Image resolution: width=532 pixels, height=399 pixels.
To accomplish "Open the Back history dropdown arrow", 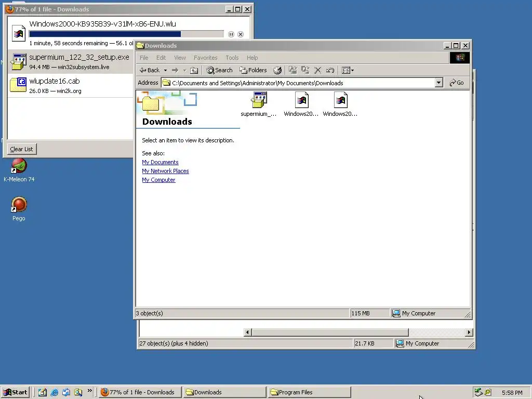I will (x=165, y=70).
